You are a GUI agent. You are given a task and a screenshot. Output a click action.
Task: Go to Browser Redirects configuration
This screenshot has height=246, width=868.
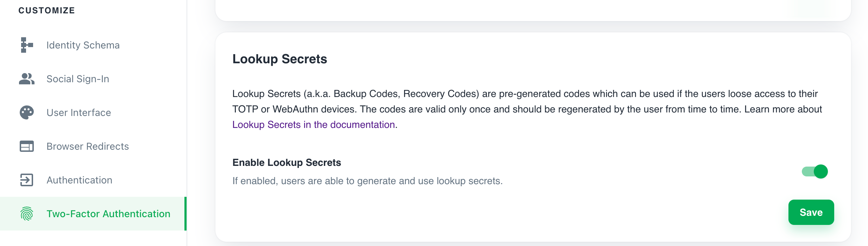pos(87,146)
